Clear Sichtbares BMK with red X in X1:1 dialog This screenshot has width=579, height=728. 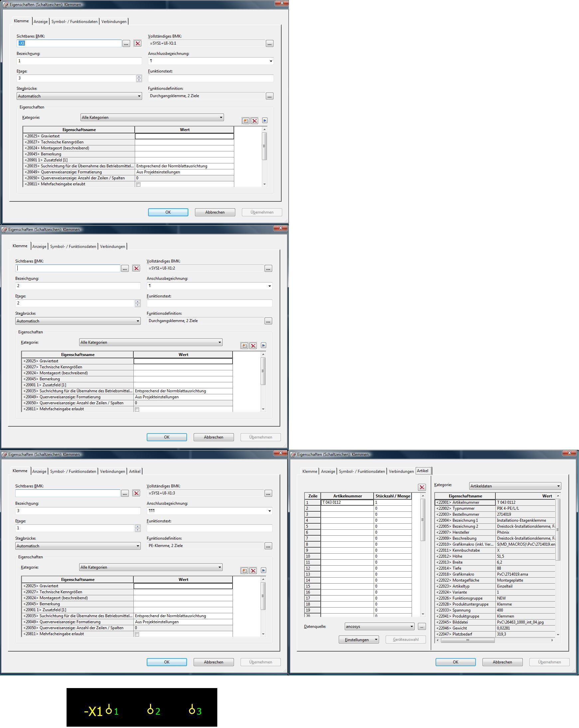137,44
